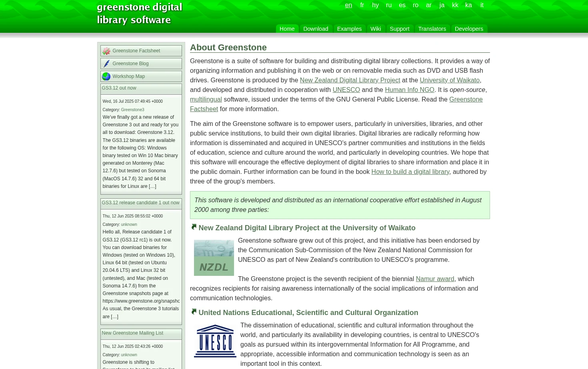Click the Greenstone Blog feather icon
588x369 pixels.
[x=106, y=64]
